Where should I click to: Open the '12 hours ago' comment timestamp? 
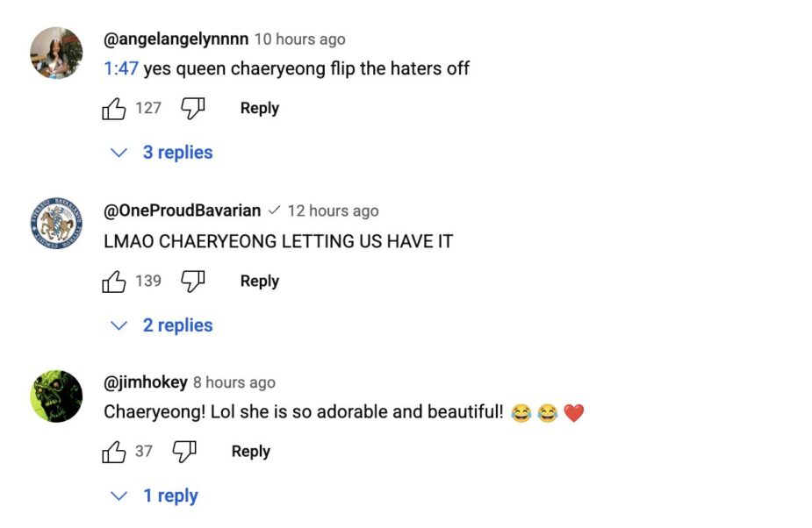[333, 211]
